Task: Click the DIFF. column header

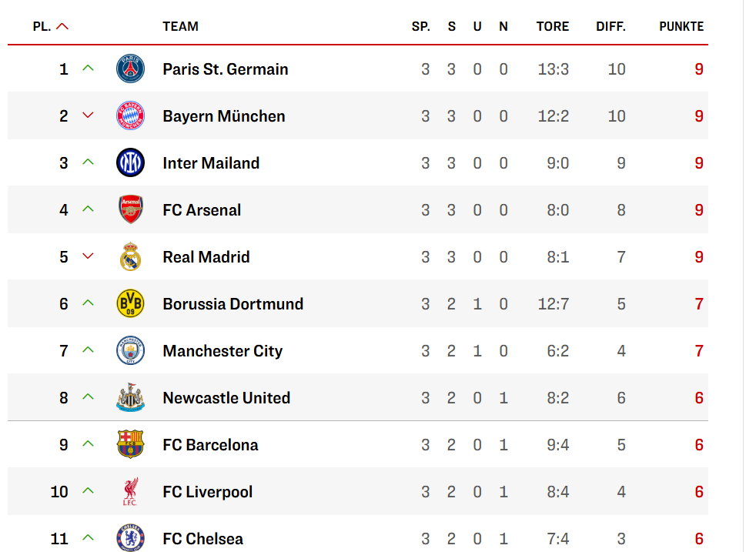Action: [x=610, y=26]
